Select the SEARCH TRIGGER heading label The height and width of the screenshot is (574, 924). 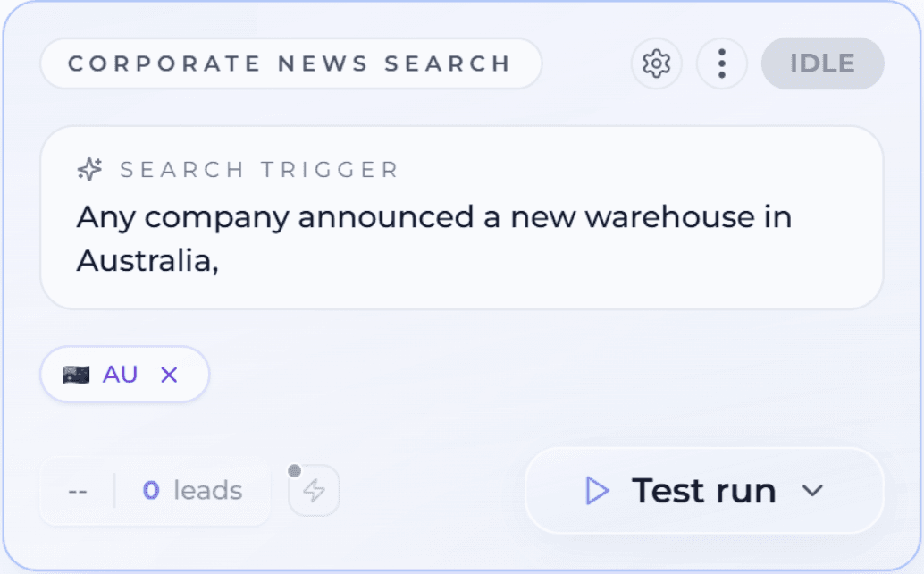tap(259, 169)
